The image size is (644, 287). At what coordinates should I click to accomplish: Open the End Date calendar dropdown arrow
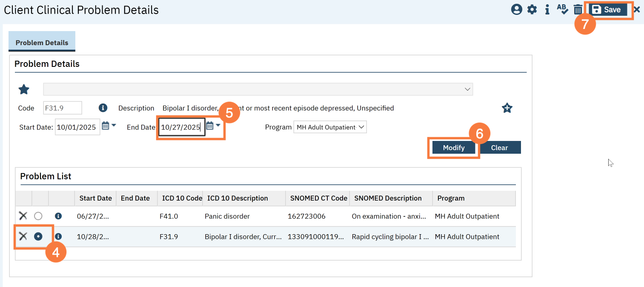click(218, 125)
